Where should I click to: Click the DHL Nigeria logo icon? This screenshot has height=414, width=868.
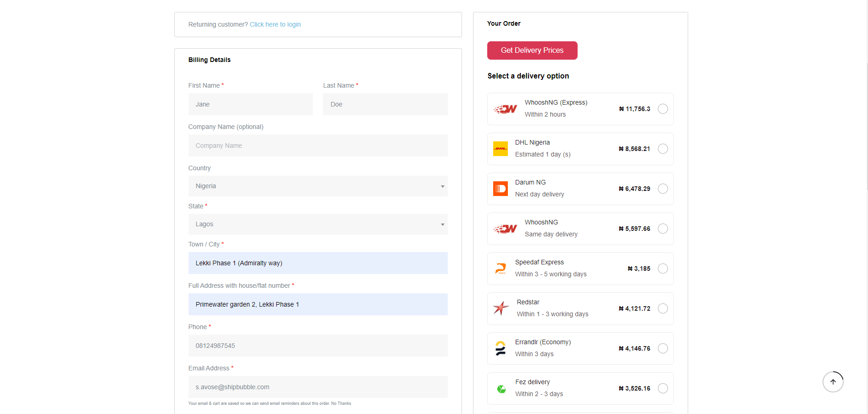[501, 149]
